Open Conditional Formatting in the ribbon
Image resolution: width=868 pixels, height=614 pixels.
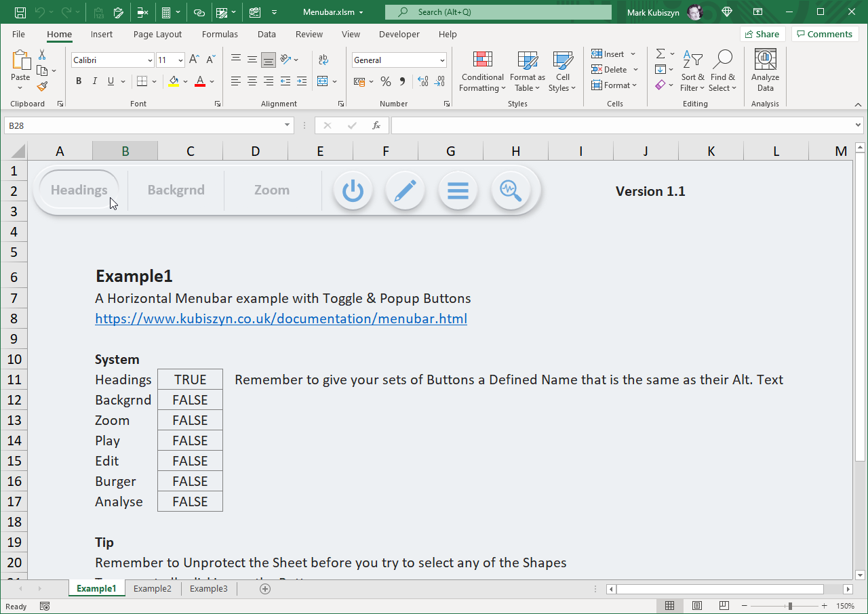(x=482, y=72)
